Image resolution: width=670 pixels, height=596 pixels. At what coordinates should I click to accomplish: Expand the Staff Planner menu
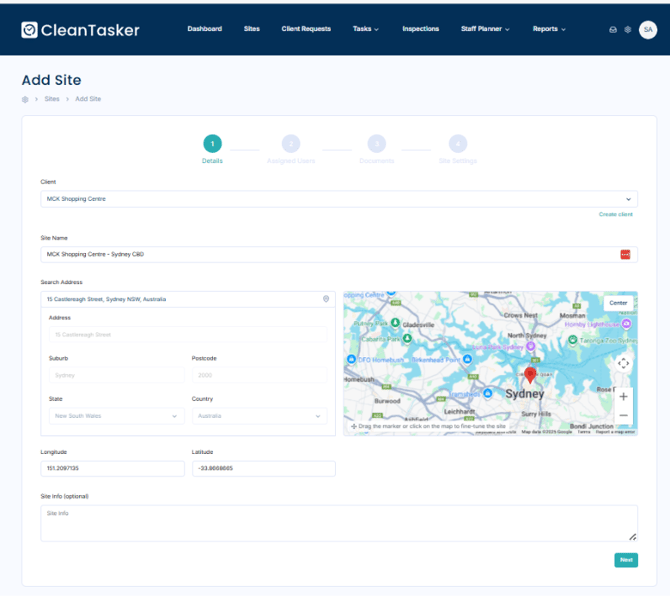pos(485,29)
